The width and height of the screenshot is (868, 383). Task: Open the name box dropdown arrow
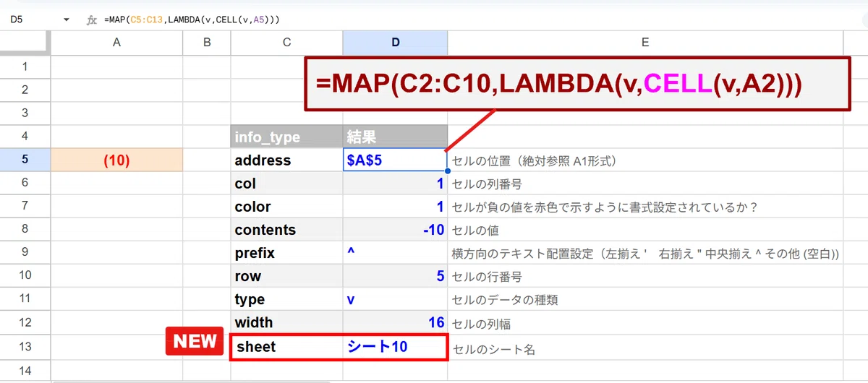(67, 20)
